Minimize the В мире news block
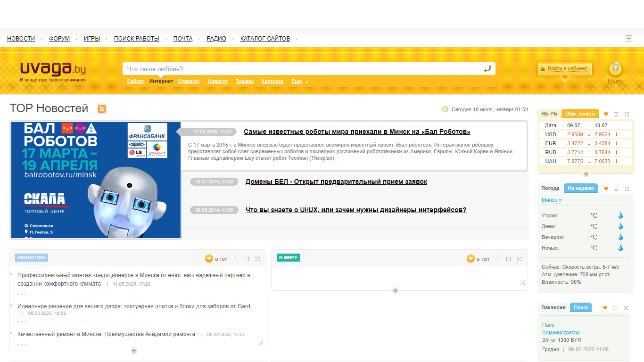Screen dimensions: 644x362 [508, 259]
